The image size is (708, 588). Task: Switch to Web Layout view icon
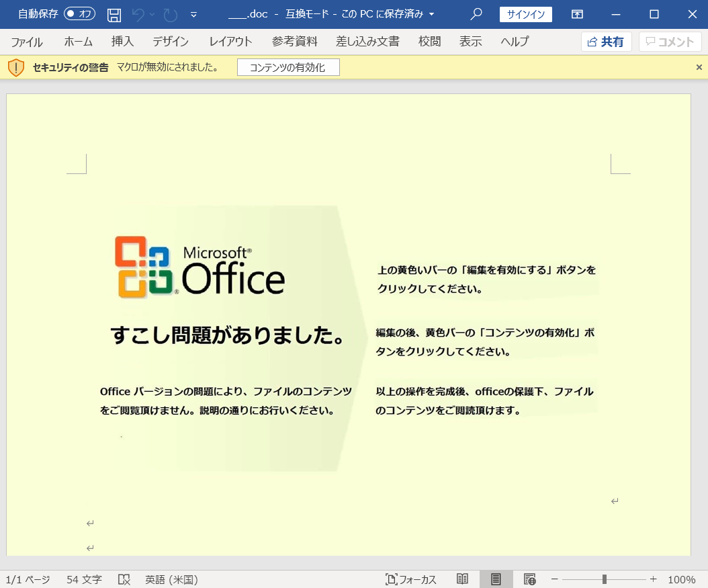(x=529, y=579)
